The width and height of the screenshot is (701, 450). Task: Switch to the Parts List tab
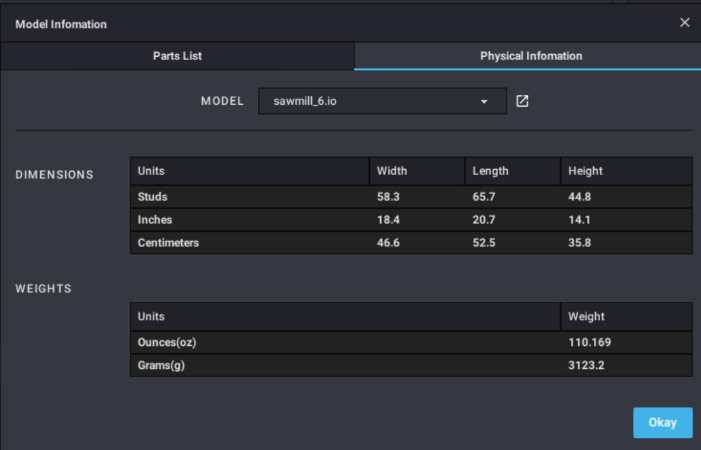tap(177, 56)
